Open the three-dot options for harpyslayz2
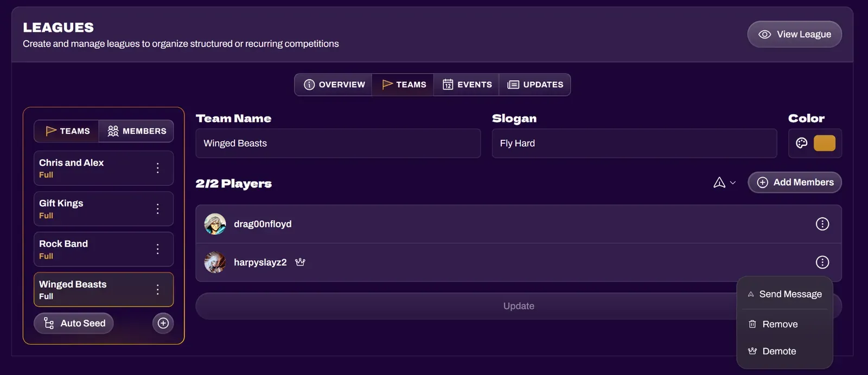Screen dimensions: 868x375 point(822,262)
